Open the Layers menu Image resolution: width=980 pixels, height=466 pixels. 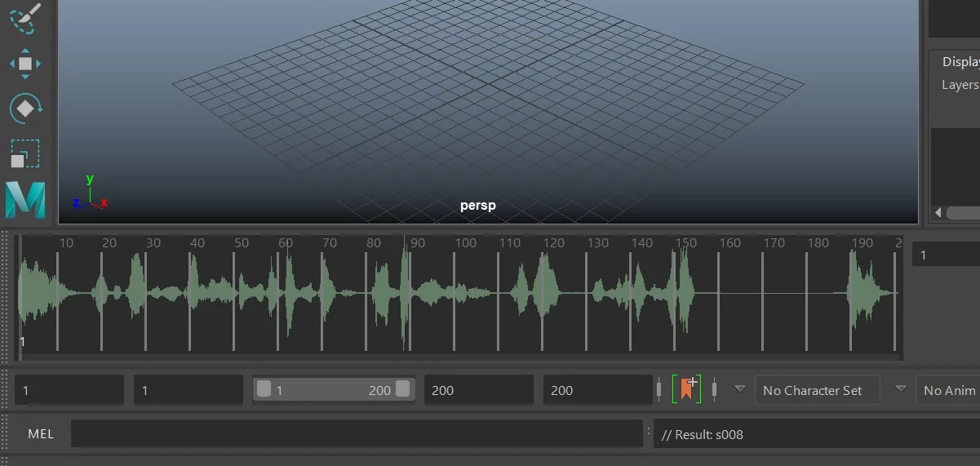tap(960, 85)
